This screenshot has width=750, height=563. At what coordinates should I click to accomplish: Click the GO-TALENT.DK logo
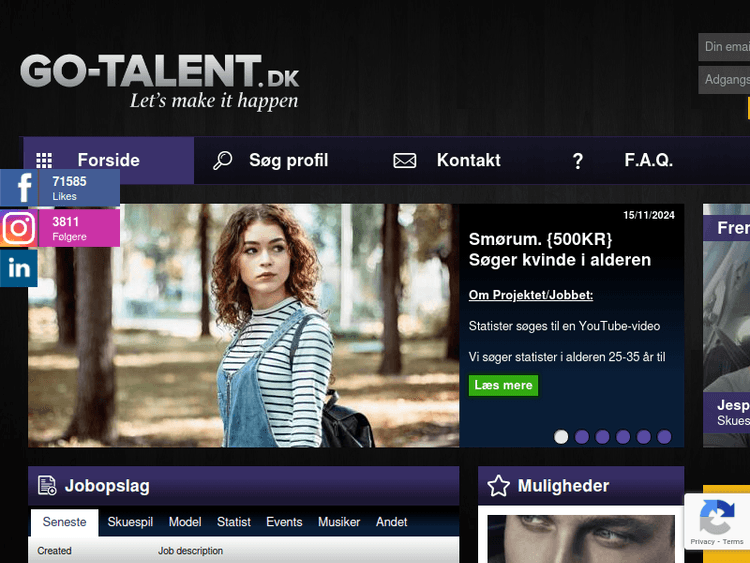click(x=160, y=81)
